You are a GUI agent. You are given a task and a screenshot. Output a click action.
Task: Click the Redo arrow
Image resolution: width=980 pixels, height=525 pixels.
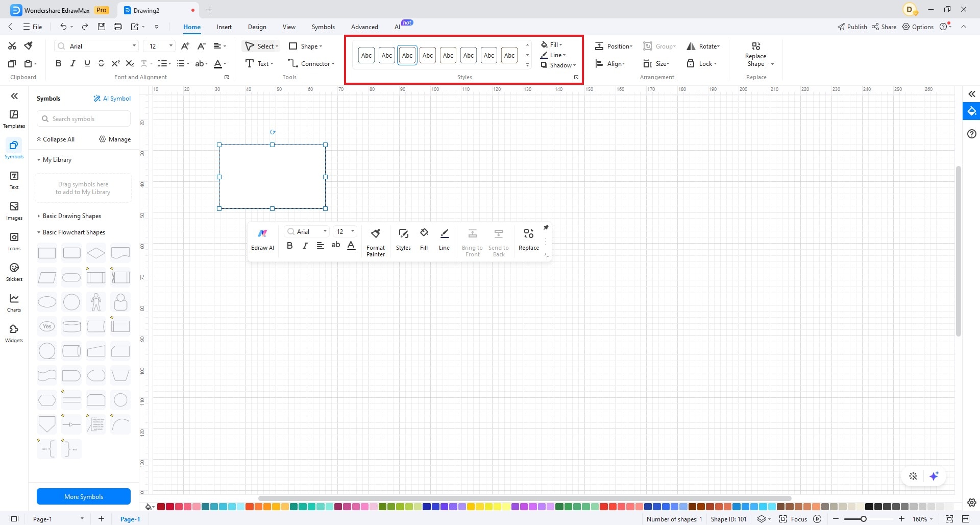point(85,27)
